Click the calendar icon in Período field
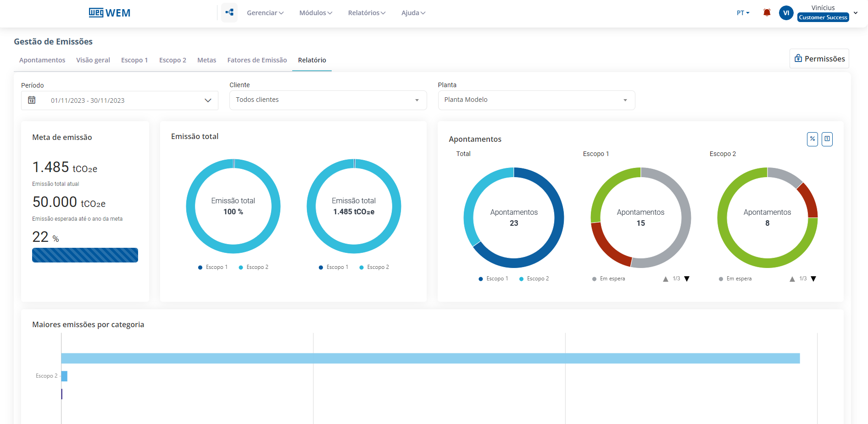The image size is (868, 424). [32, 100]
